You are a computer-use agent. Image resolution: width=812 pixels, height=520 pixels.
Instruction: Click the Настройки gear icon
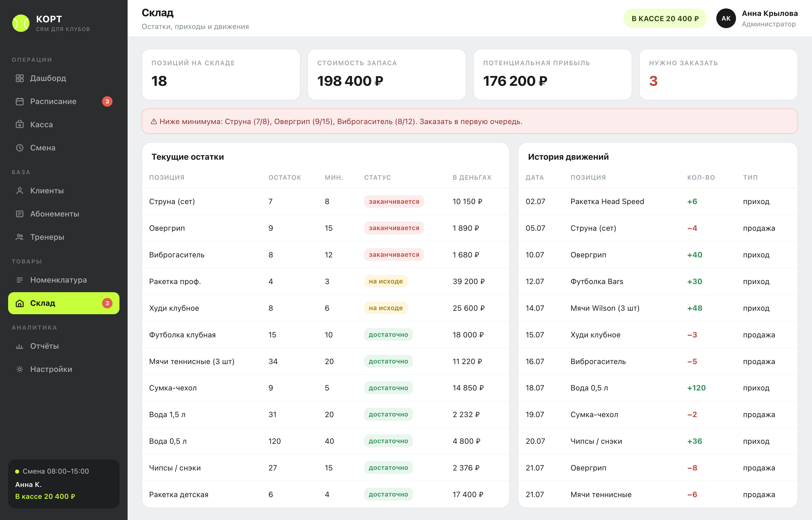click(x=20, y=369)
